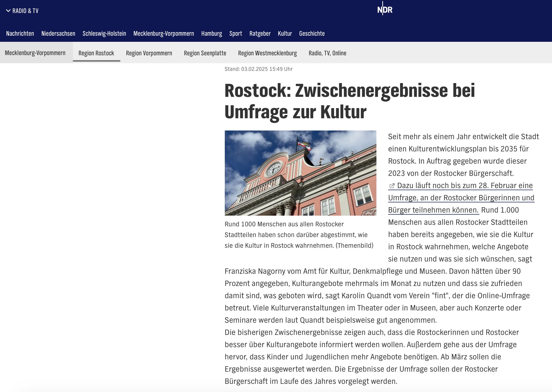Screen dimensions: 552x392
Task: Open the Geschichte section
Action: point(312,33)
